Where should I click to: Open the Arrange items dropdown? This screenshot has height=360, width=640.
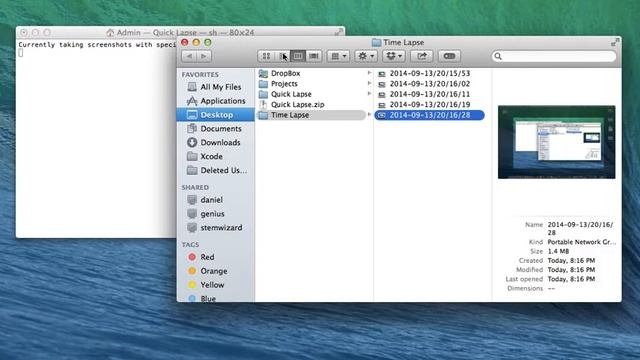[x=338, y=56]
